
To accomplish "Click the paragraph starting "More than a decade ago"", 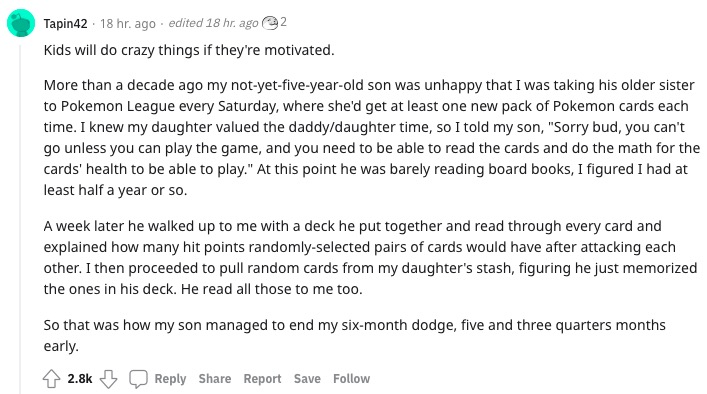I will tap(372, 137).
